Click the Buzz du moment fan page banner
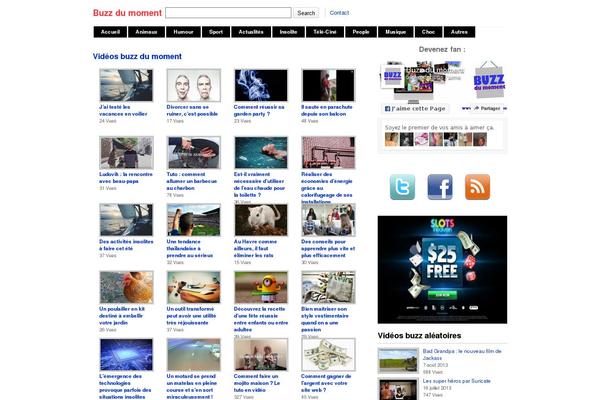The width and height of the screenshot is (600, 400). pyautogui.click(x=443, y=81)
